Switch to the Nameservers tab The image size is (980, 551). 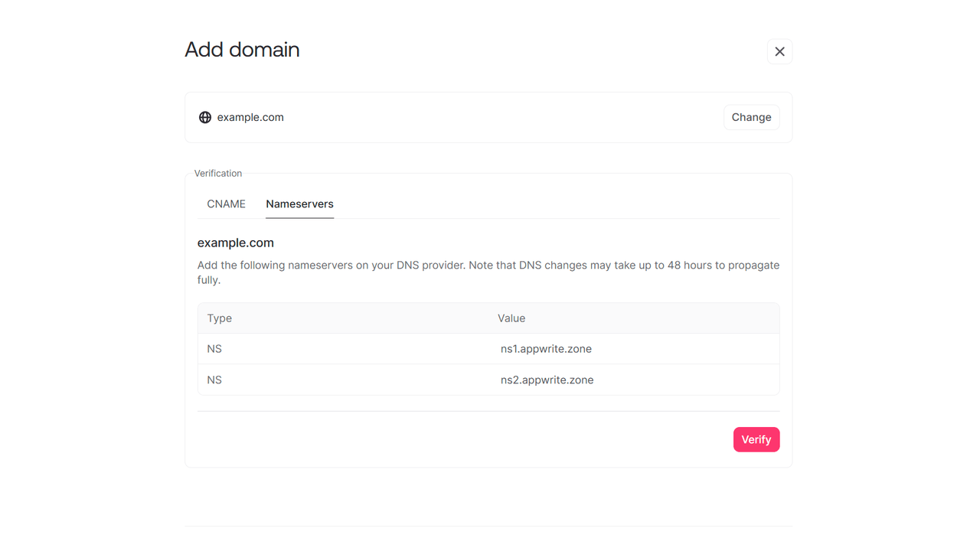[299, 204]
